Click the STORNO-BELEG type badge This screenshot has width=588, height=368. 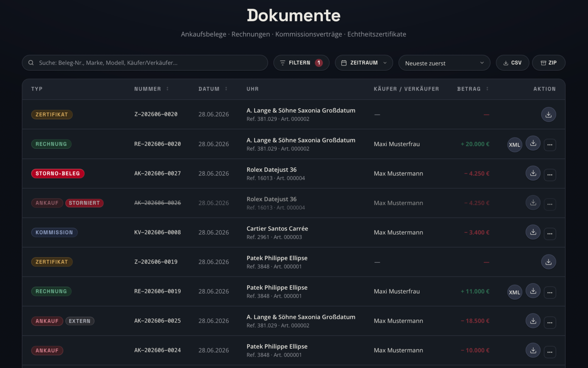(58, 173)
